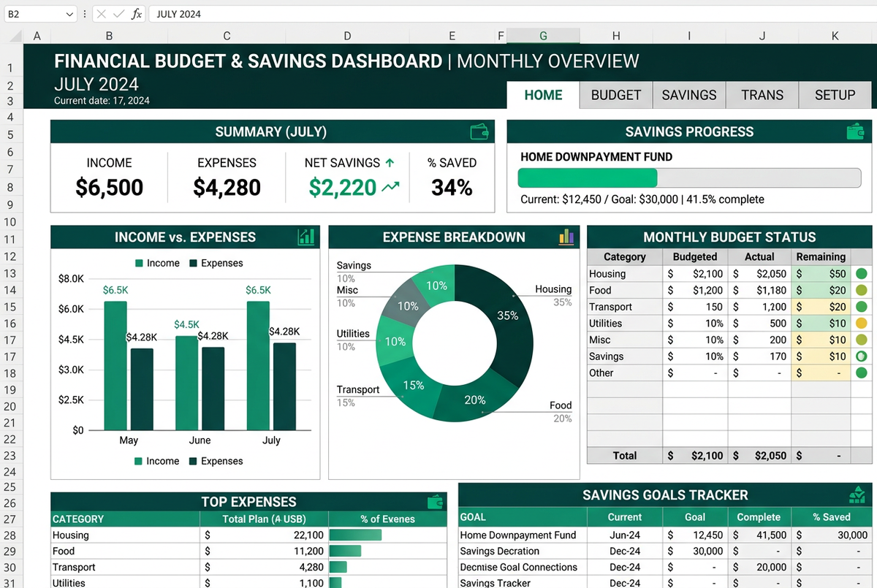This screenshot has height=588, width=877.
Task: Select column B header
Action: pos(109,36)
